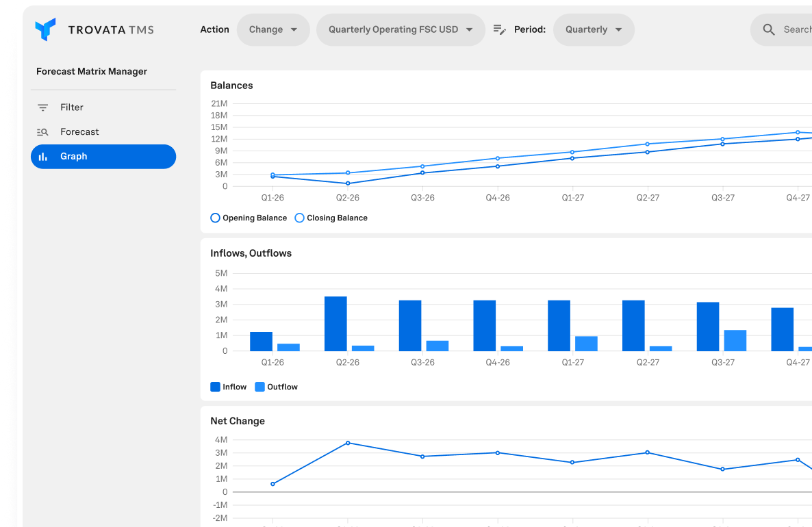This screenshot has width=812, height=527.
Task: Open Forecast in the sidebar menu
Action: (79, 132)
